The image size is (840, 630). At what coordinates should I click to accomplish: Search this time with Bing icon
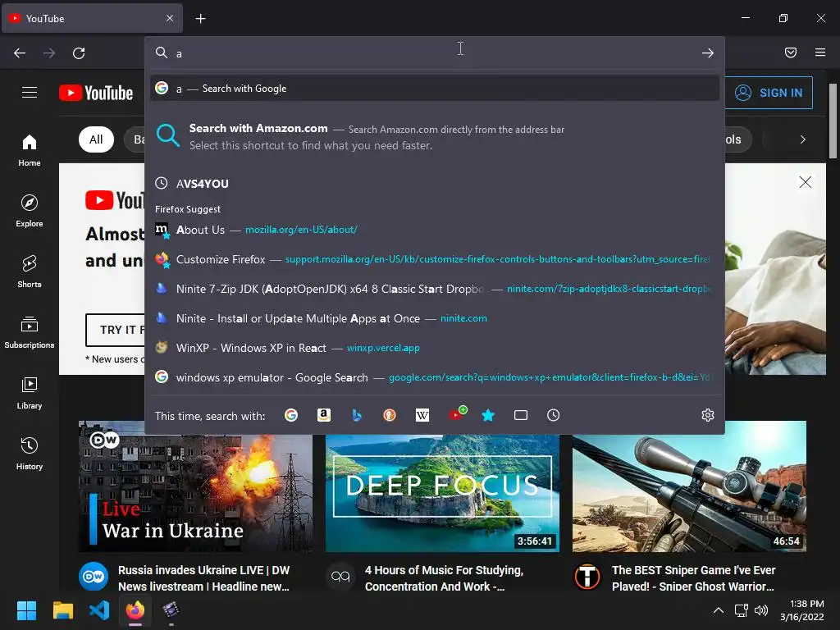[x=357, y=415]
